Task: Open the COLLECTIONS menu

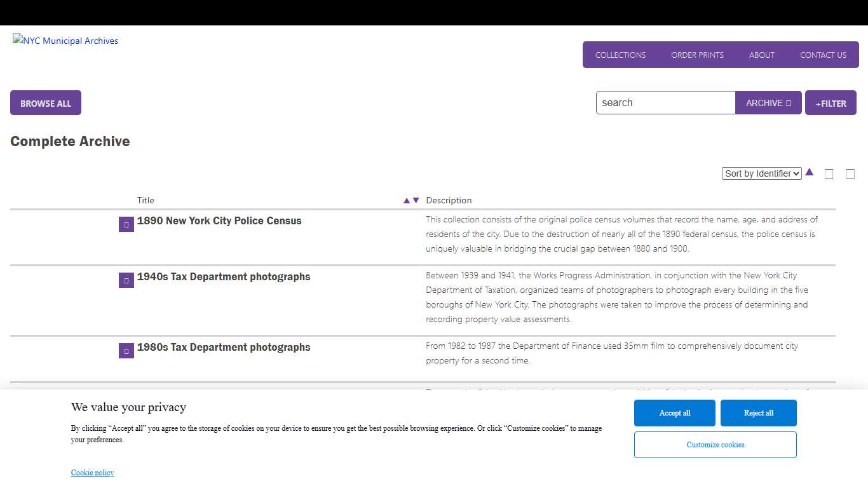Action: pos(620,55)
